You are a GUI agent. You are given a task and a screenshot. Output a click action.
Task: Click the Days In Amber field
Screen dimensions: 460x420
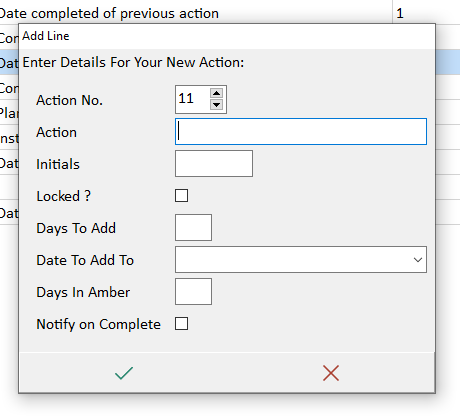point(193,292)
